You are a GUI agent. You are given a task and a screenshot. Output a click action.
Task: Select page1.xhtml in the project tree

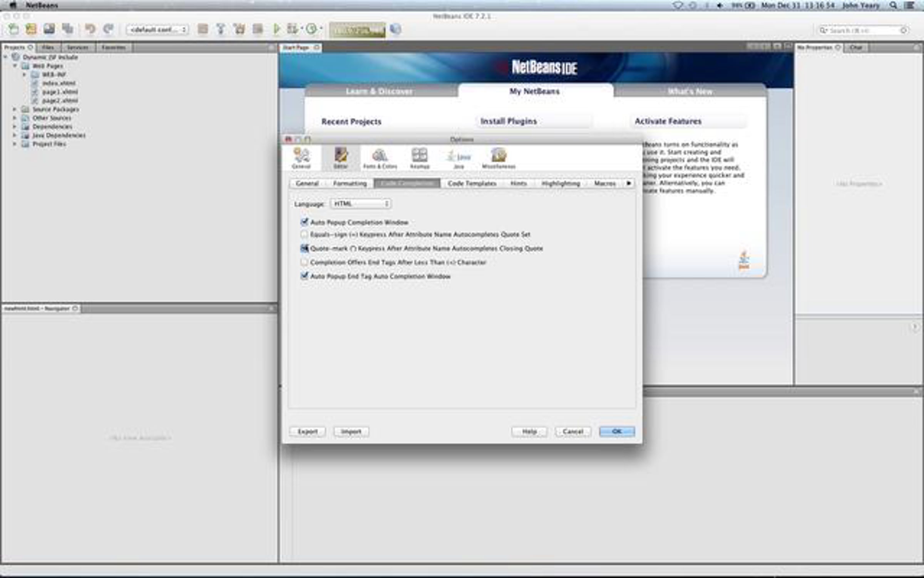tap(60, 92)
